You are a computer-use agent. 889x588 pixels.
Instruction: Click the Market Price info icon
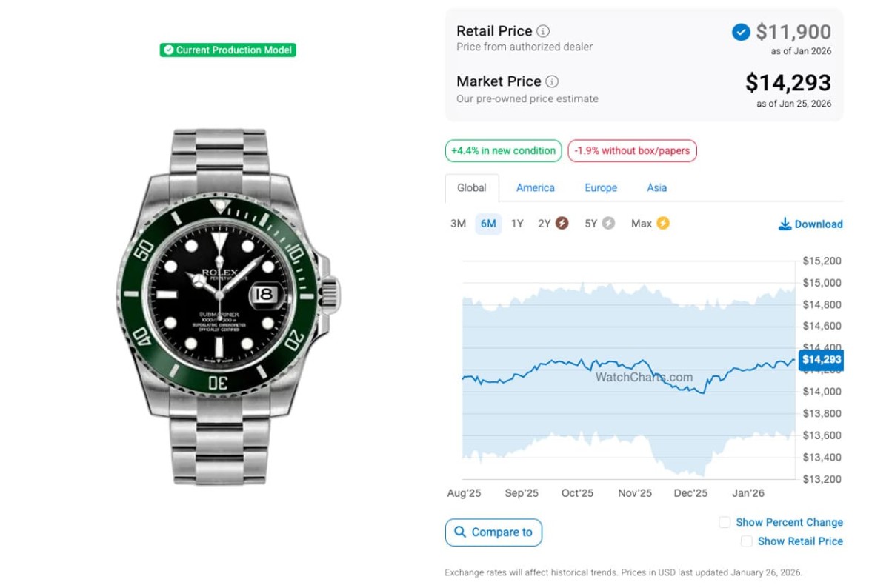pos(552,81)
